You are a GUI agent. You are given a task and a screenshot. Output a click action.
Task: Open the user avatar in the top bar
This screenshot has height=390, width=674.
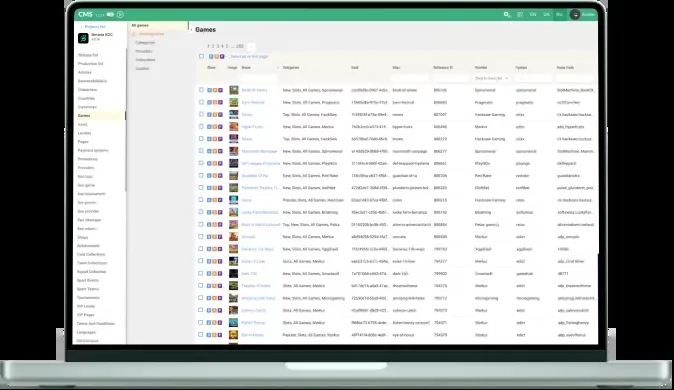[575, 15]
